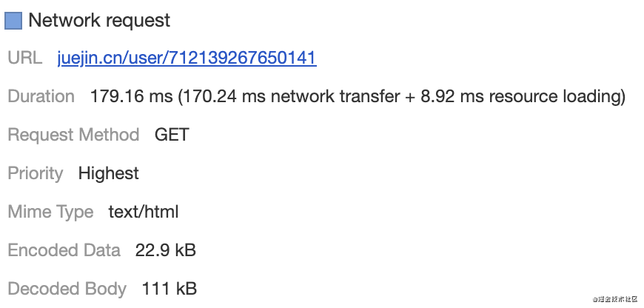Click the Network request heading
The height and width of the screenshot is (308, 644).
coord(99,21)
